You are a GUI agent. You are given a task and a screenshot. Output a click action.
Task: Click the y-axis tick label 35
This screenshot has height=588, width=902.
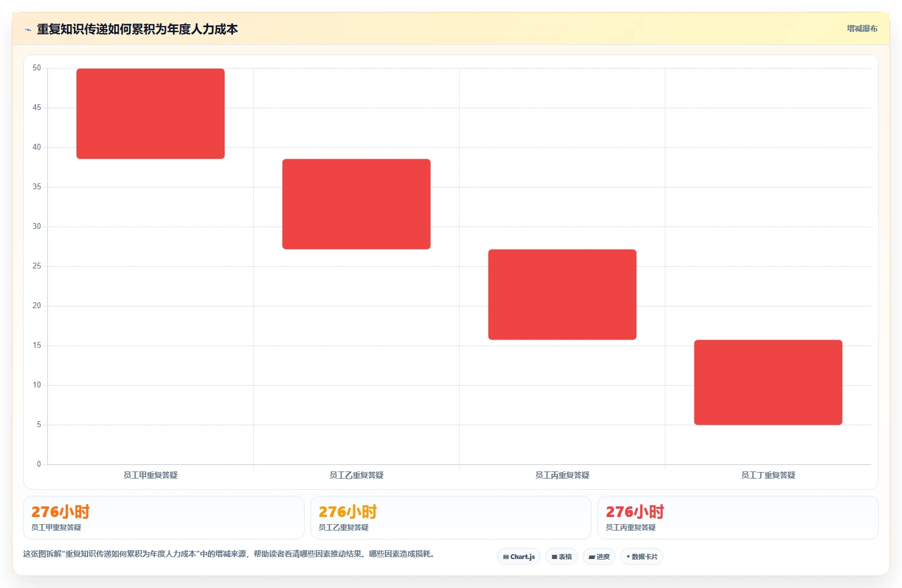click(37, 187)
